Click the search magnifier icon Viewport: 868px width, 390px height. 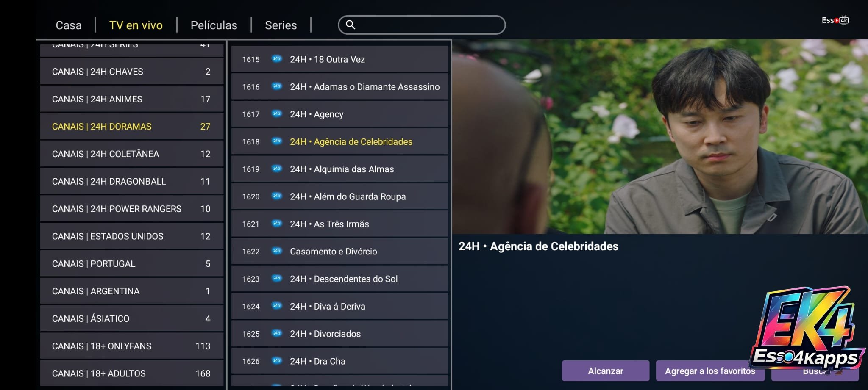[351, 25]
